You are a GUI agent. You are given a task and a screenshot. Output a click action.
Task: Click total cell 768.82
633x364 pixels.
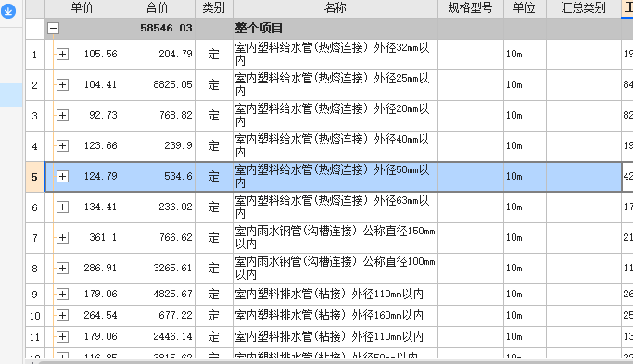point(158,116)
